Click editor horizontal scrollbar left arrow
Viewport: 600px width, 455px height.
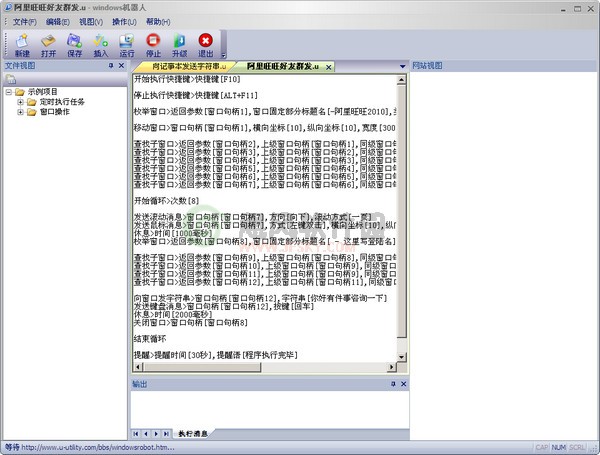[138, 367]
